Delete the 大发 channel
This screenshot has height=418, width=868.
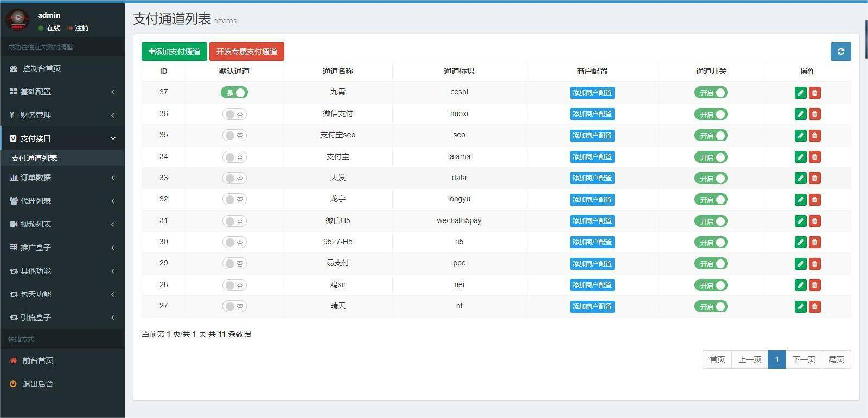pos(814,178)
